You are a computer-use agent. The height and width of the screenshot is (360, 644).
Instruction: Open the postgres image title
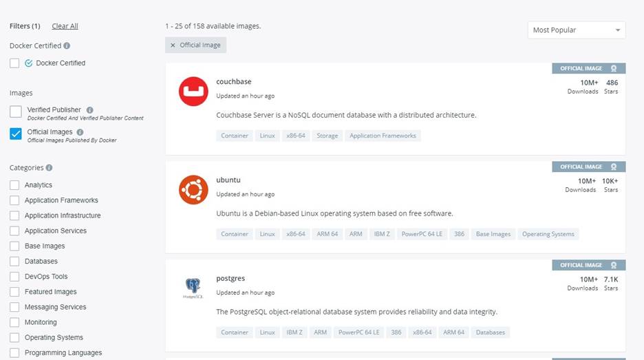pos(230,278)
